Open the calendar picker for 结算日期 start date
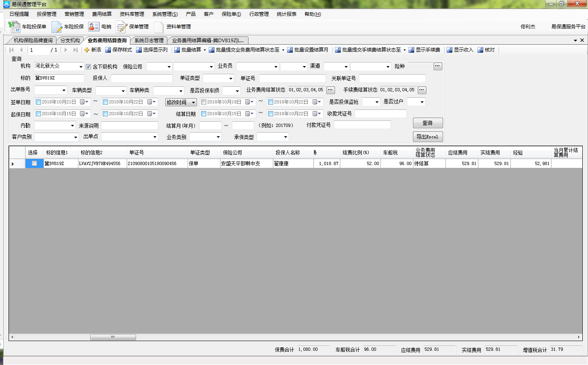Image resolution: width=588 pixels, height=365 pixels. [x=250, y=114]
